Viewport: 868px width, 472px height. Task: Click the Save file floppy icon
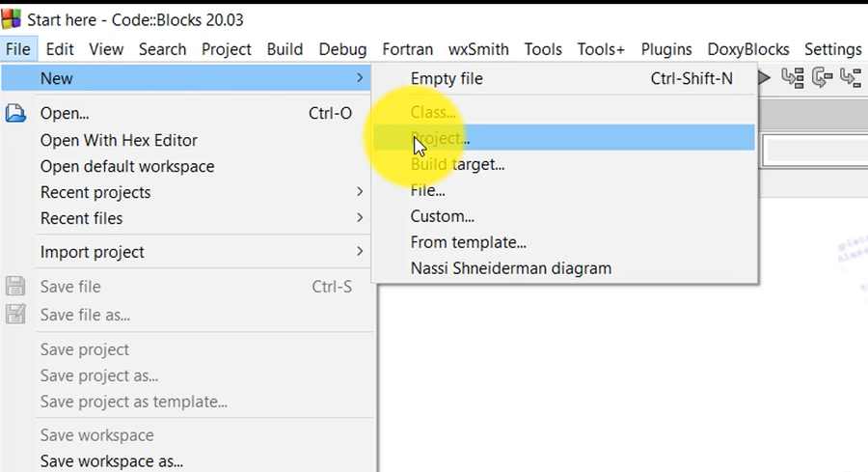(15, 287)
